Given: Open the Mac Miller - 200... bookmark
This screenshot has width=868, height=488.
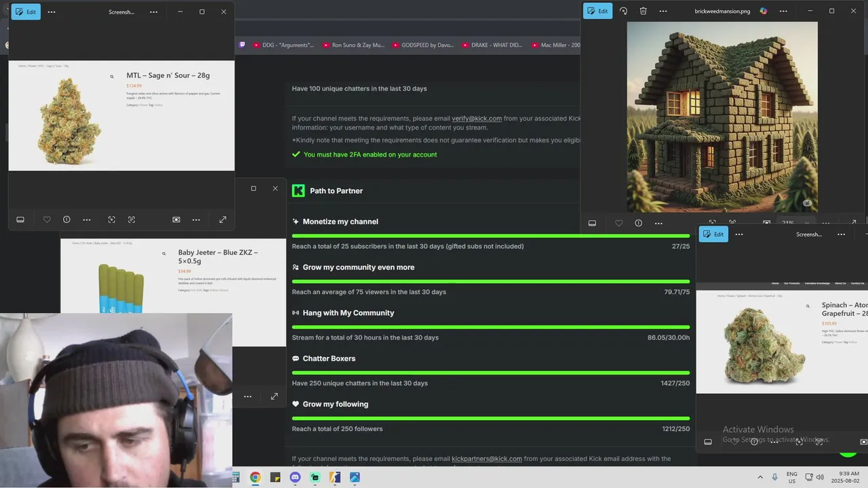Looking at the screenshot, I should pos(556,45).
